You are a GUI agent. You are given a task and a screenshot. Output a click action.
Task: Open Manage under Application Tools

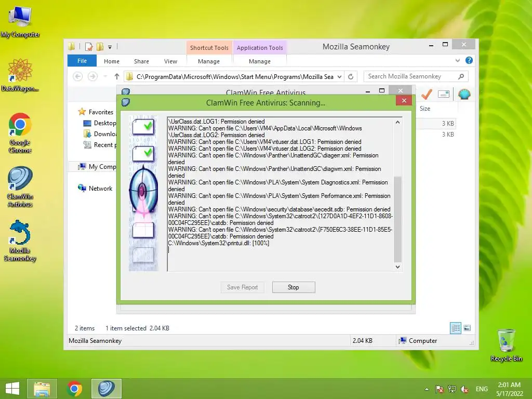click(260, 61)
